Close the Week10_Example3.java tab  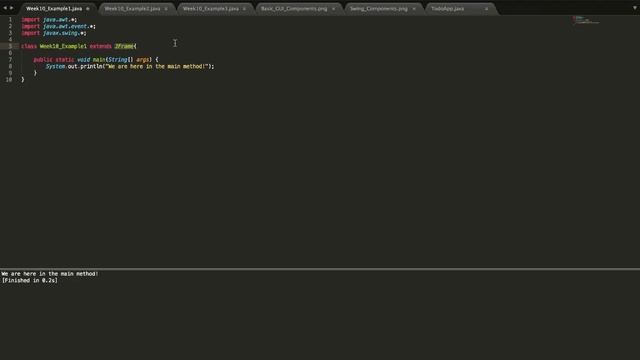[244, 9]
